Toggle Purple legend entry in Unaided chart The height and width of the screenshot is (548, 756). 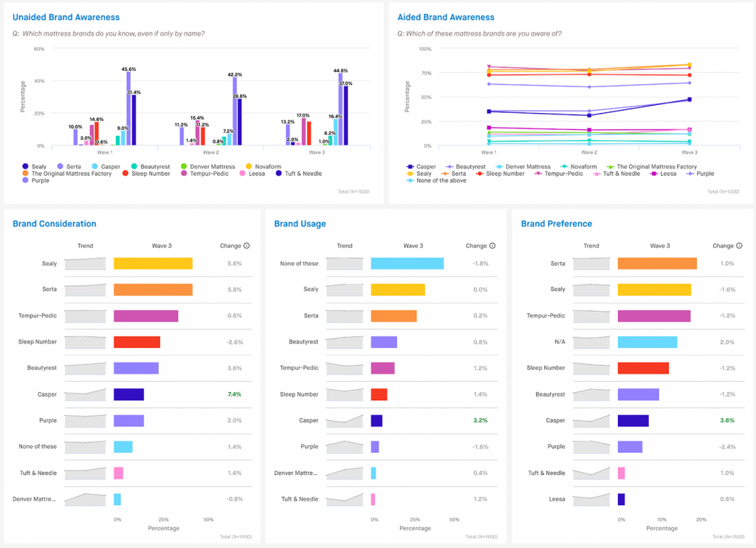[x=35, y=180]
